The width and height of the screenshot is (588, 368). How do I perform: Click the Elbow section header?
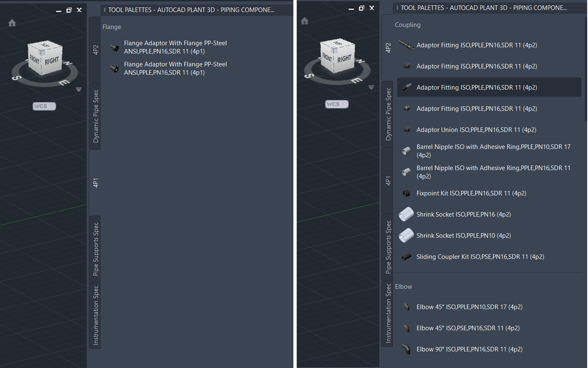pos(403,287)
